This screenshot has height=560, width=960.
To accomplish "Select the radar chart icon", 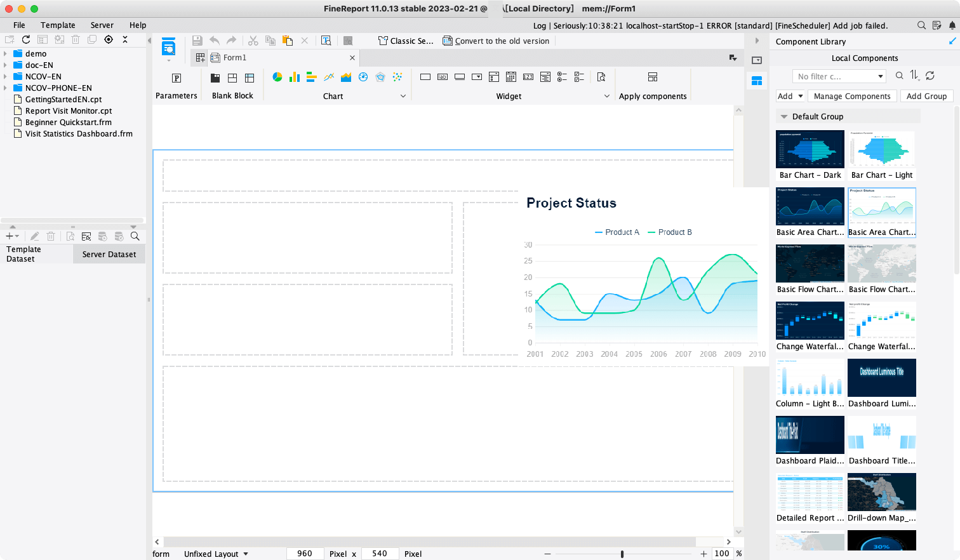I will tap(380, 77).
